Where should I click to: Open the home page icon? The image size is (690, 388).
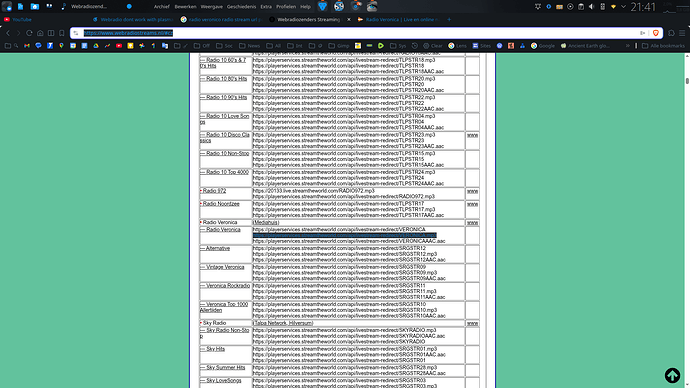40,33
